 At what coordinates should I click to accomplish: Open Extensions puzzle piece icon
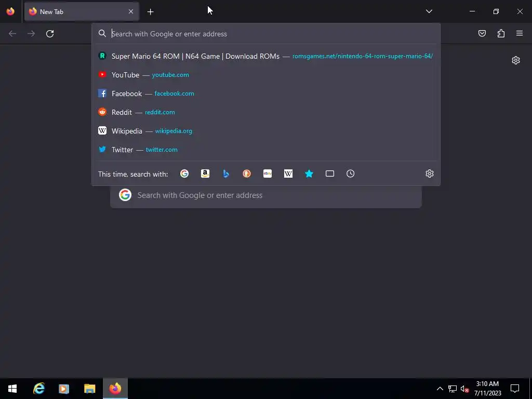tap(501, 33)
